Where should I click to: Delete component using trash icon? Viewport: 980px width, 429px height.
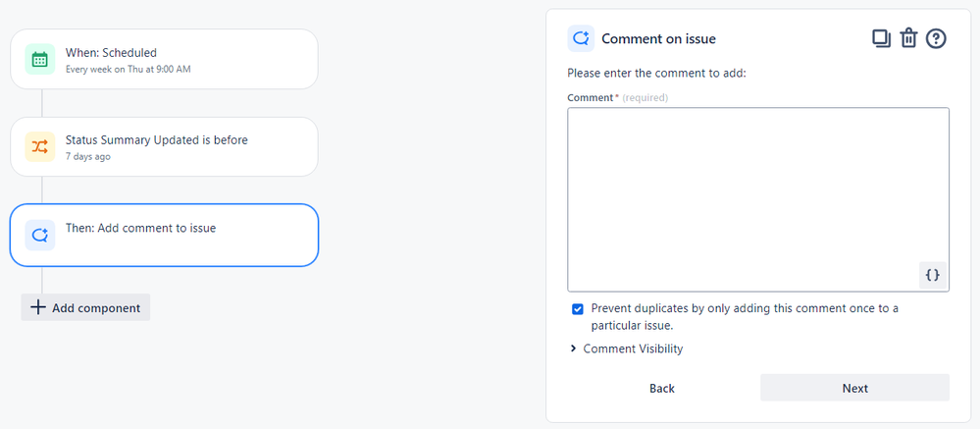pos(908,38)
